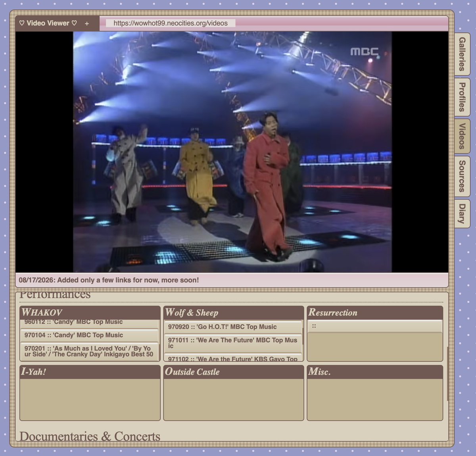Click the Misc. section header
This screenshot has height=456, width=476.
375,372
